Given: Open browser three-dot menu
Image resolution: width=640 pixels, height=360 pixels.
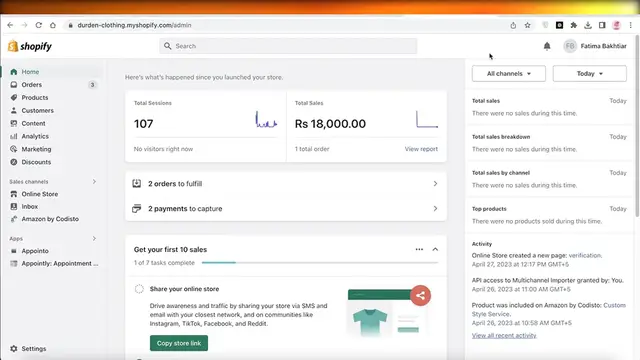Looking at the screenshot, I should (x=631, y=25).
